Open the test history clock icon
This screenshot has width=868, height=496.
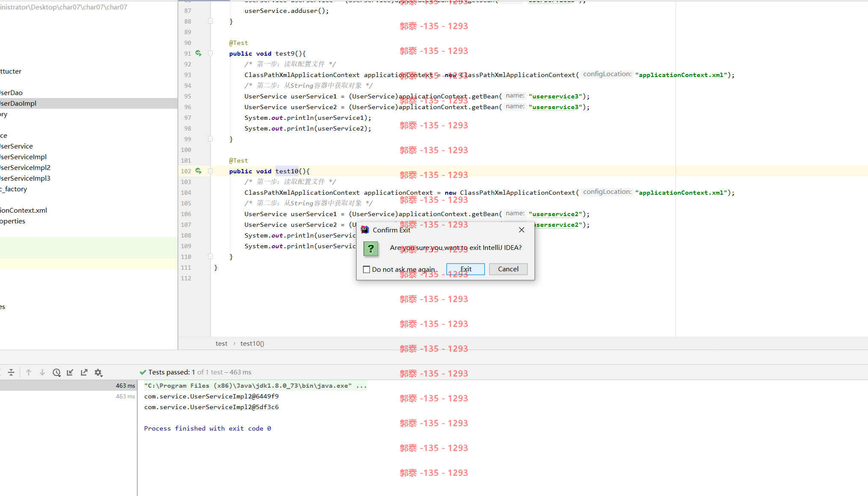point(56,372)
